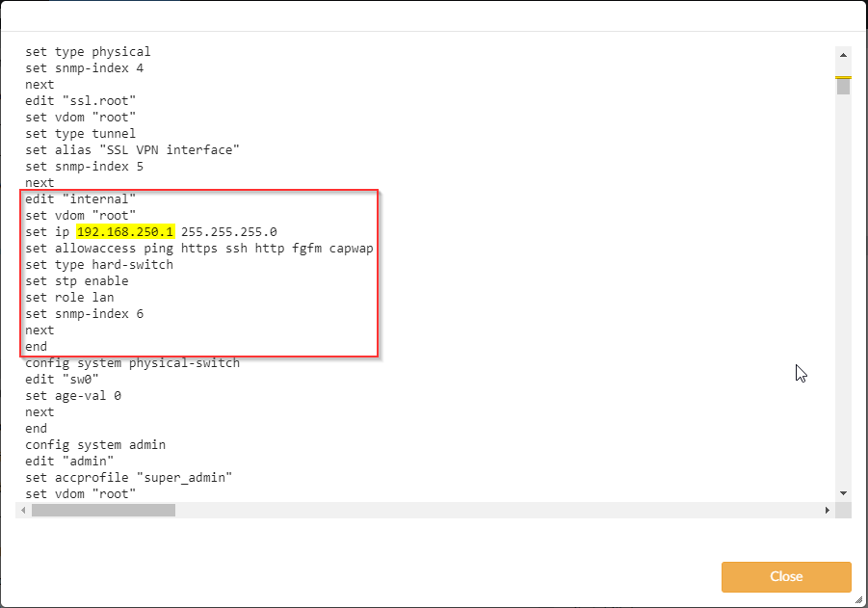
Task: Click the vertical scrollbar up arrow
Action: click(x=843, y=55)
